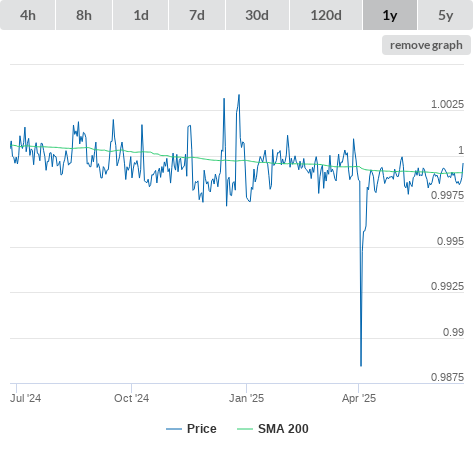Screen dimensions: 474x455
Task: Open the 7d time range tab
Action: tap(197, 15)
